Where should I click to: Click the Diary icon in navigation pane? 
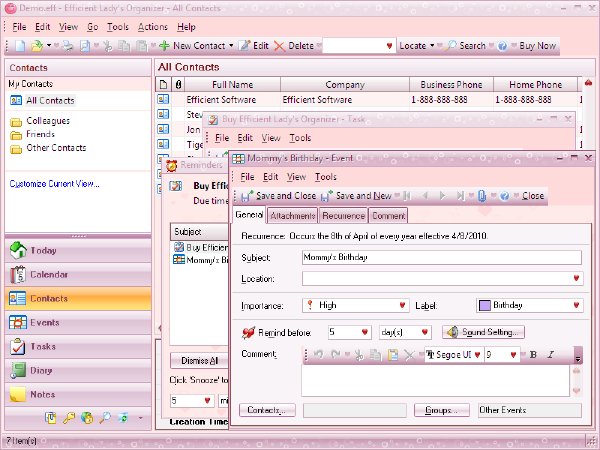18,370
